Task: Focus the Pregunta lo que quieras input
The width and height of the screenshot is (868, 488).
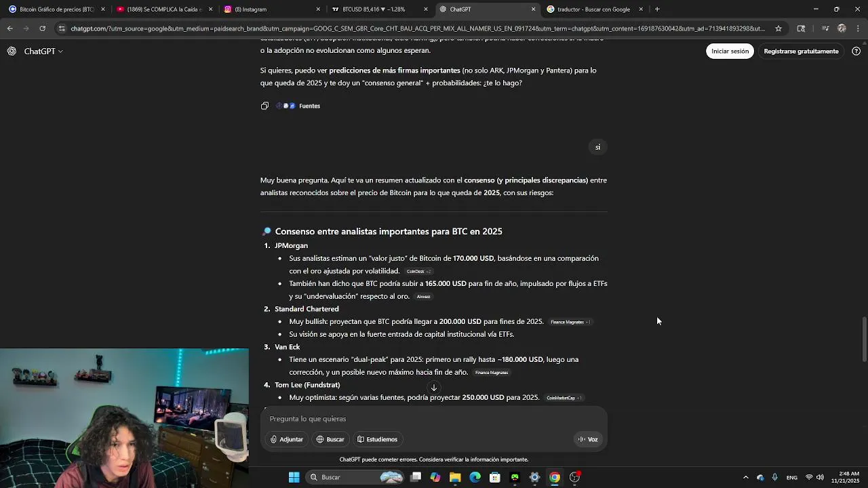Action: coord(434,419)
